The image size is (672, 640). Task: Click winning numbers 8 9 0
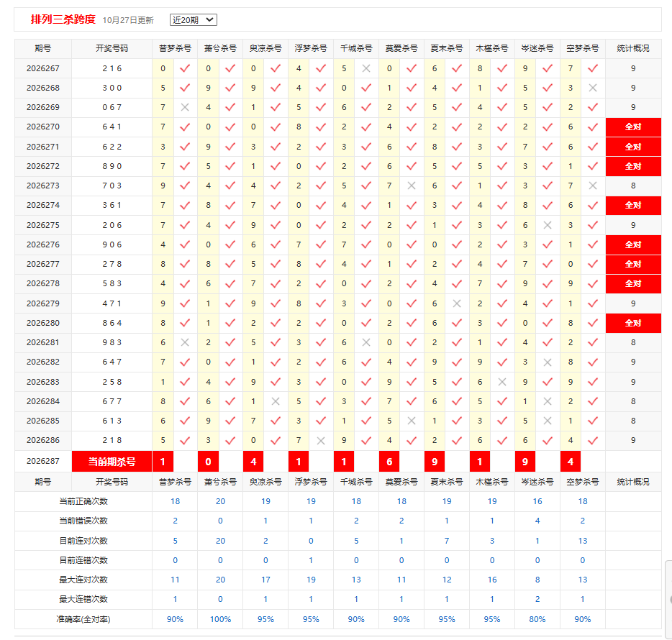[112, 166]
